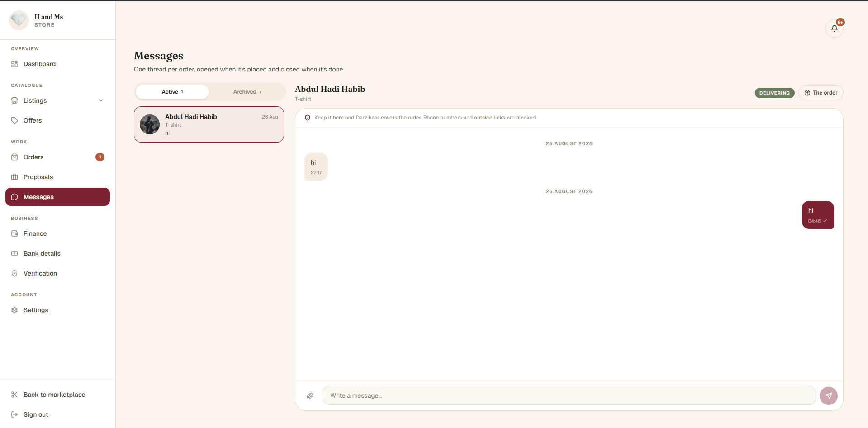This screenshot has width=868, height=428.
Task: Click the Dashboard grid icon
Action: pyautogui.click(x=14, y=64)
